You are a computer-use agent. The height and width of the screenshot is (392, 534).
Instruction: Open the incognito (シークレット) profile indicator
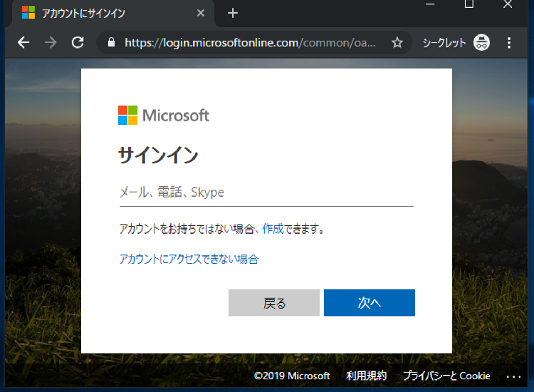pyautogui.click(x=456, y=43)
